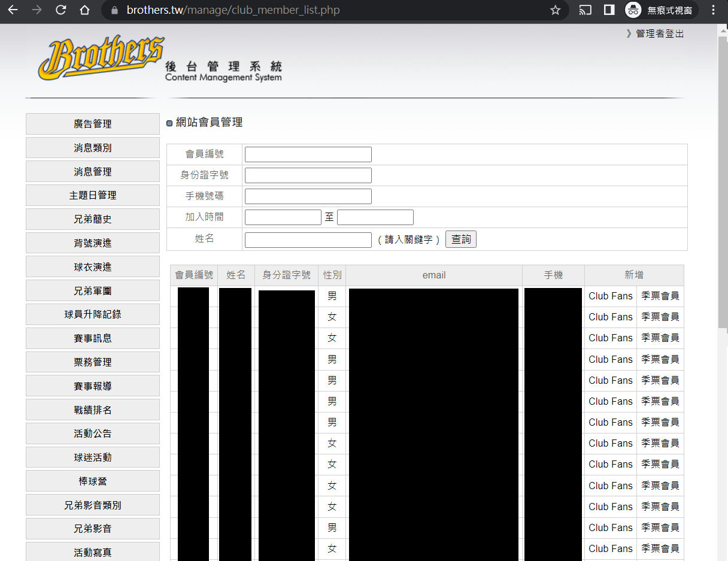The width and height of the screenshot is (728, 561).
Task: Open 廣告管理 in the sidebar
Action: [93, 124]
